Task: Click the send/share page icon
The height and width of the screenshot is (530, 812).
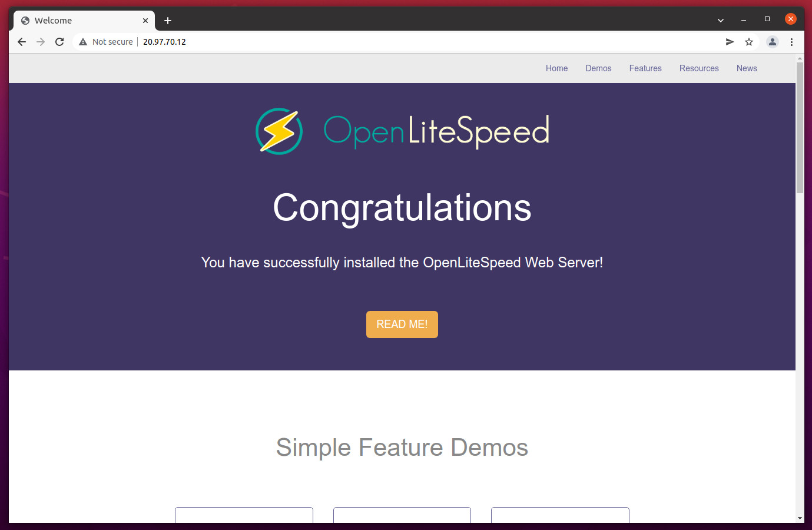Action: 730,42
